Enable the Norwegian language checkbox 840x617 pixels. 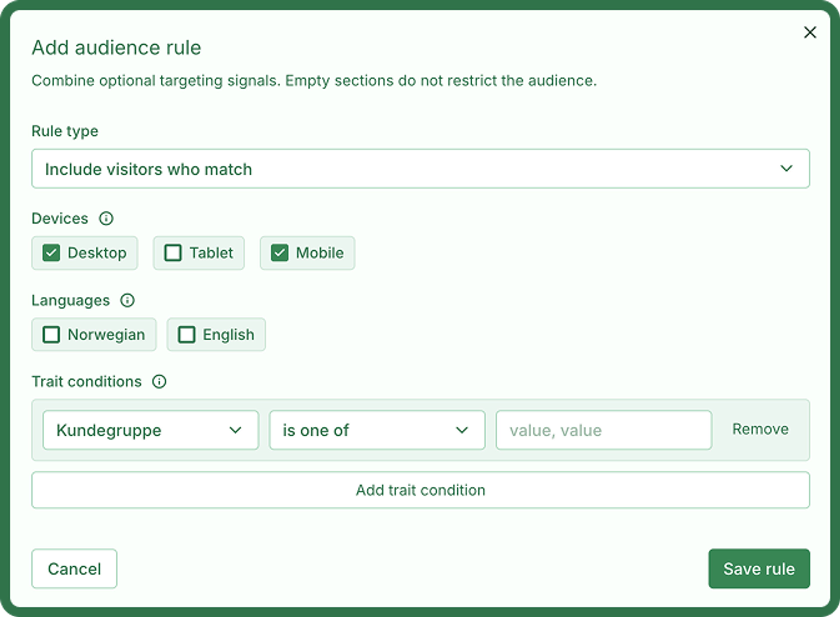[x=51, y=335]
